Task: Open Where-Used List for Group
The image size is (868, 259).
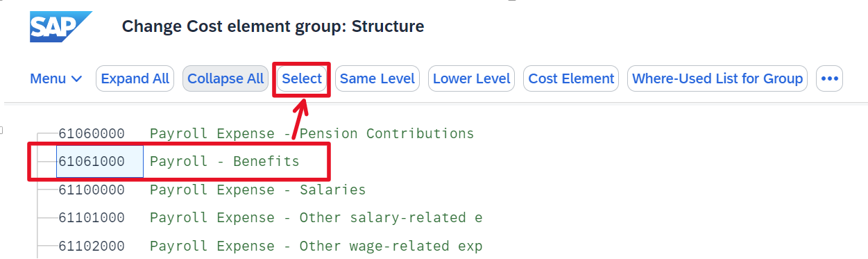Action: pyautogui.click(x=717, y=78)
